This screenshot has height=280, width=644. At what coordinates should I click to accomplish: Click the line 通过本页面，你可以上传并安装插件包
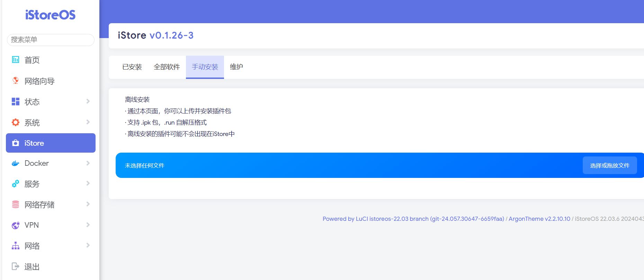click(x=178, y=111)
